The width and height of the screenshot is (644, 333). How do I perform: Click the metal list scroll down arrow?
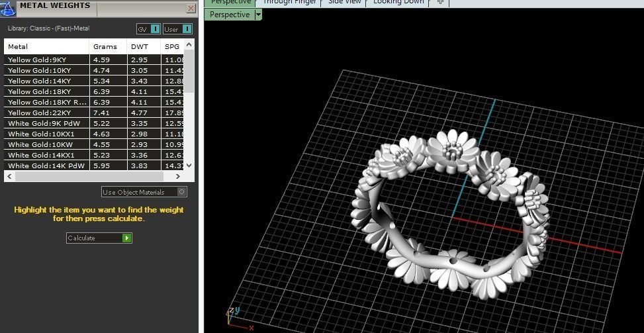pos(189,165)
